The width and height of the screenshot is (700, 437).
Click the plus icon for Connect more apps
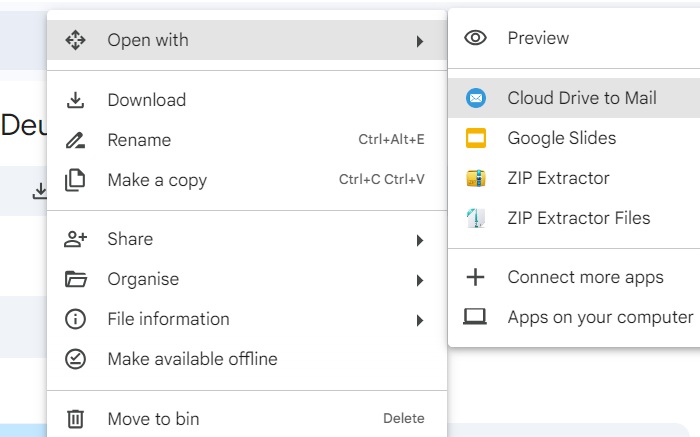pos(475,277)
